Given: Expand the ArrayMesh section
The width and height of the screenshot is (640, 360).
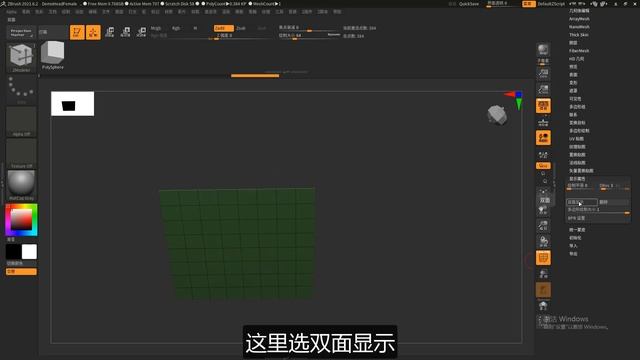Looking at the screenshot, I should click(x=579, y=19).
